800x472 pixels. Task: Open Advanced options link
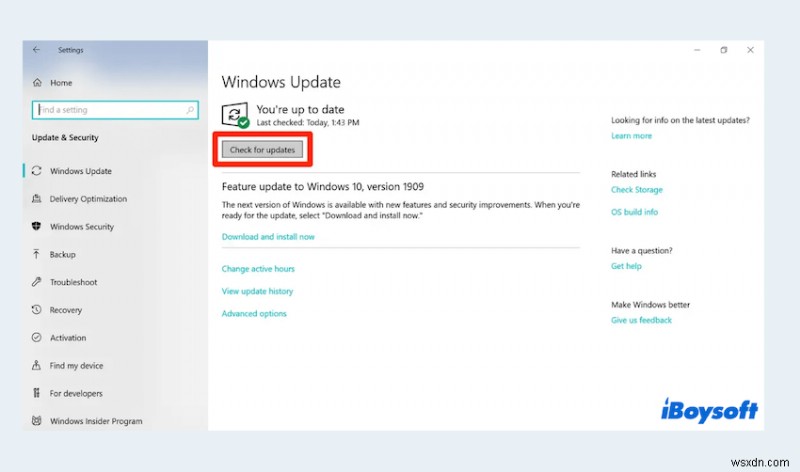coord(254,314)
